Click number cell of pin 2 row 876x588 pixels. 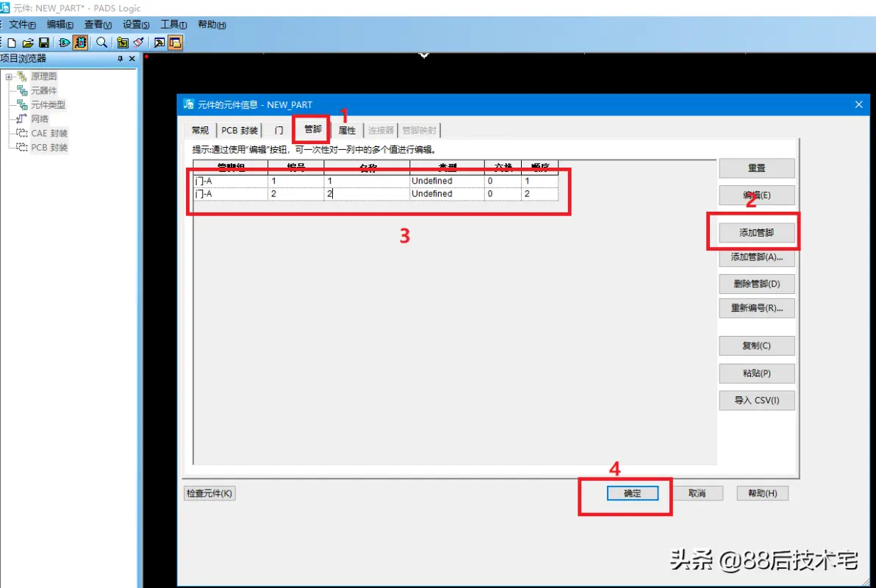(x=296, y=194)
